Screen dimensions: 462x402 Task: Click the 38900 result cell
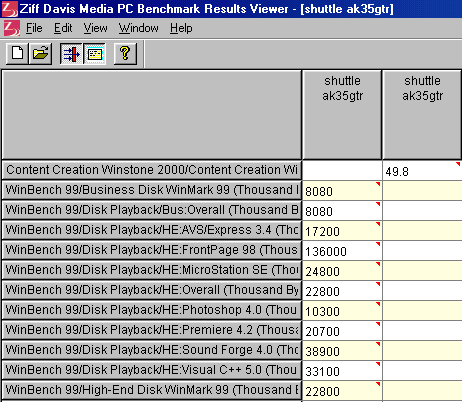(342, 351)
